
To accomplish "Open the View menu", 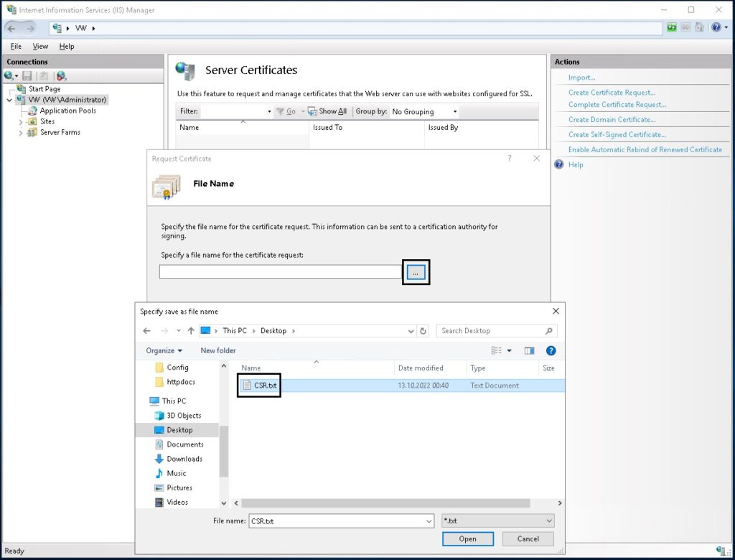I will point(40,46).
